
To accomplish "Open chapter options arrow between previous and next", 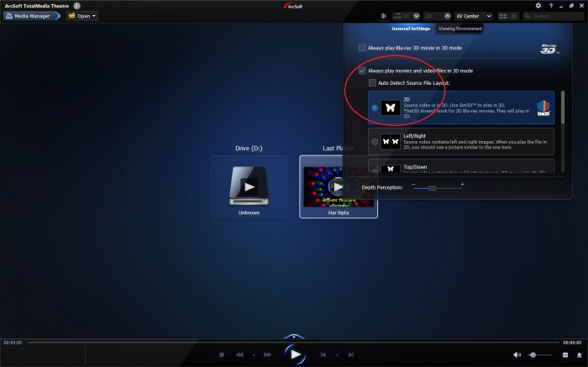I will (337, 354).
